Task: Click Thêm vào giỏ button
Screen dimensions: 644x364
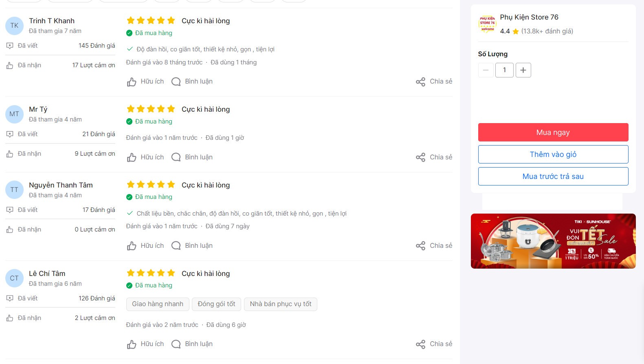Action: 553,154
